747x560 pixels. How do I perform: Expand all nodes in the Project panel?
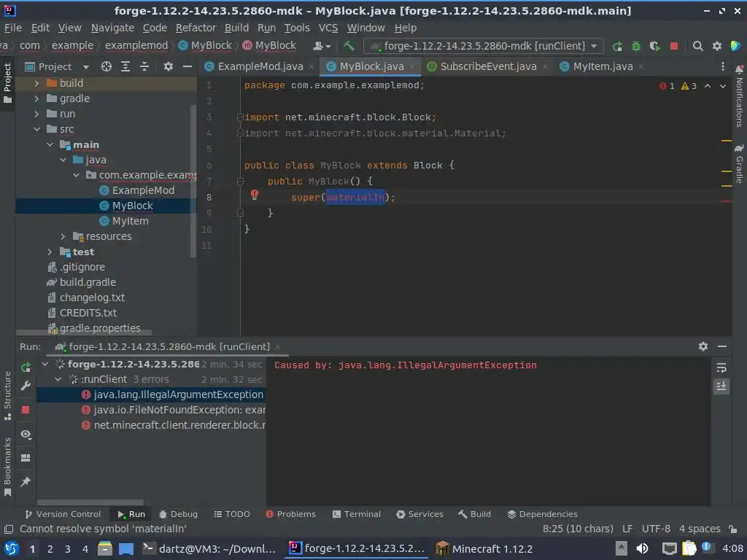pos(125,66)
